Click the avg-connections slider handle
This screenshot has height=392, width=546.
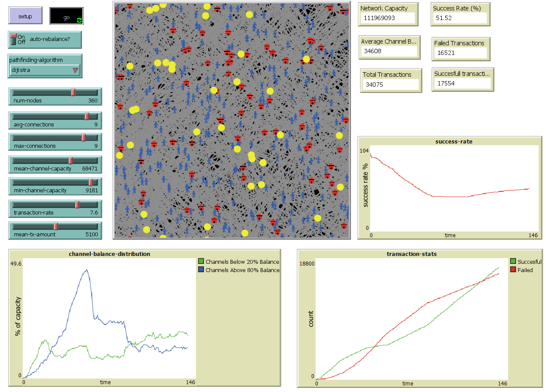[87, 116]
